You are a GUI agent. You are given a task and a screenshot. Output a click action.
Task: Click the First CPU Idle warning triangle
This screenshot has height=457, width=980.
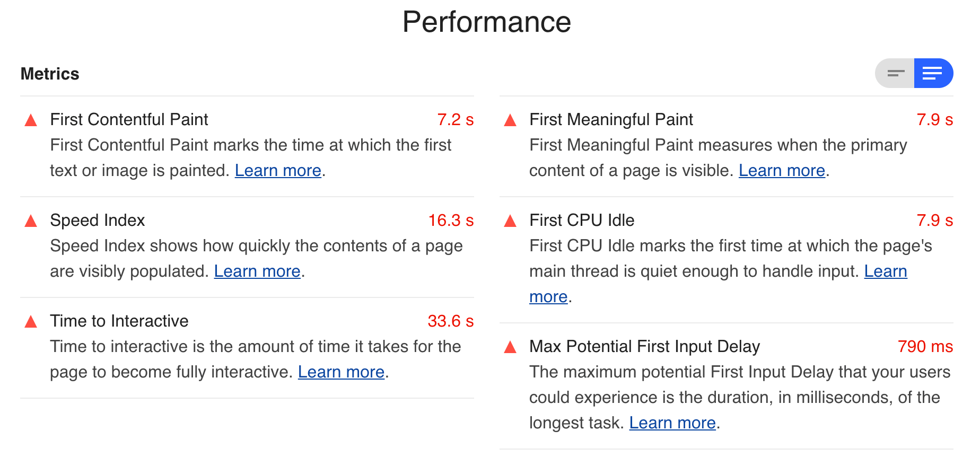point(510,221)
